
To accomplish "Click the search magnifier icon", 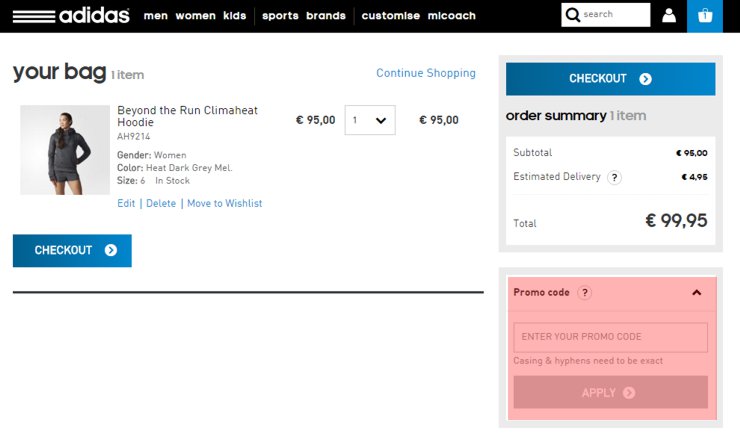I will click(572, 15).
